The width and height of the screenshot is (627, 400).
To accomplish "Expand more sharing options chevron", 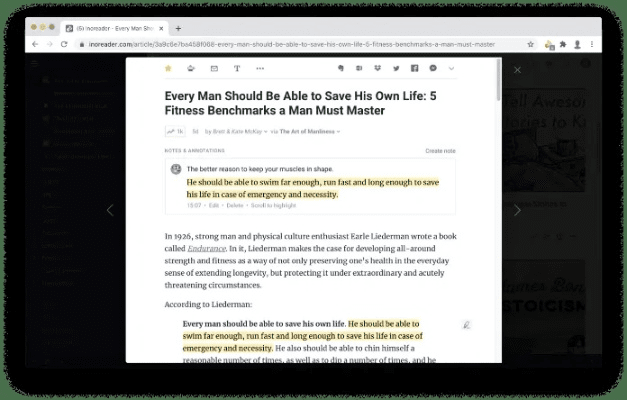I will click(x=450, y=69).
